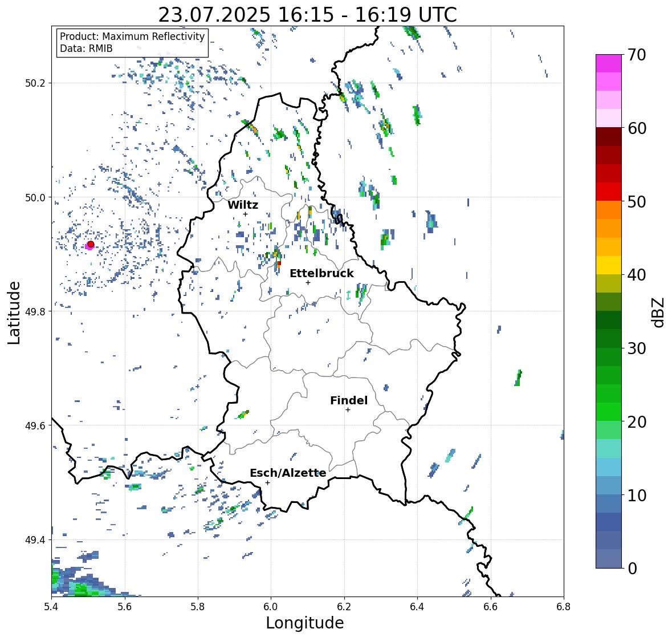This screenshot has width=672, height=637.
Task: Click the 40 tick on the colorbar
Action: click(x=637, y=275)
